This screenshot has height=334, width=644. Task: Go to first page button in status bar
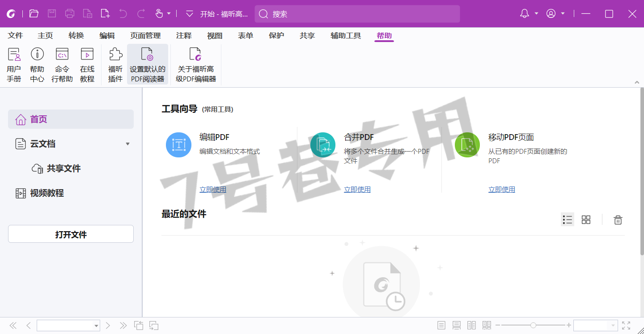pos(13,326)
